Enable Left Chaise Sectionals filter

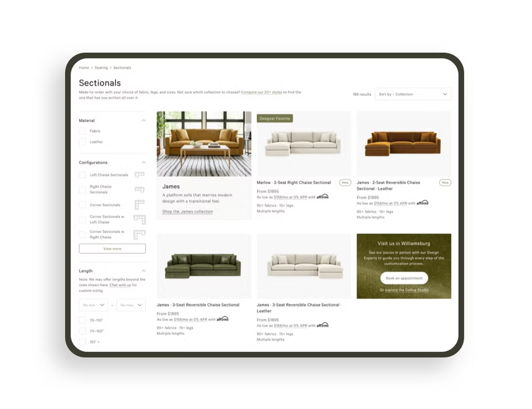82,175
